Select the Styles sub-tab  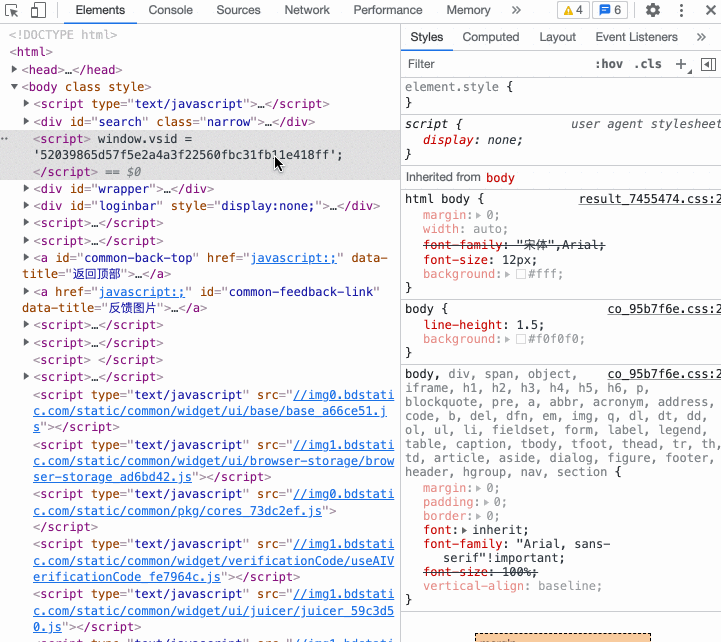(x=427, y=37)
